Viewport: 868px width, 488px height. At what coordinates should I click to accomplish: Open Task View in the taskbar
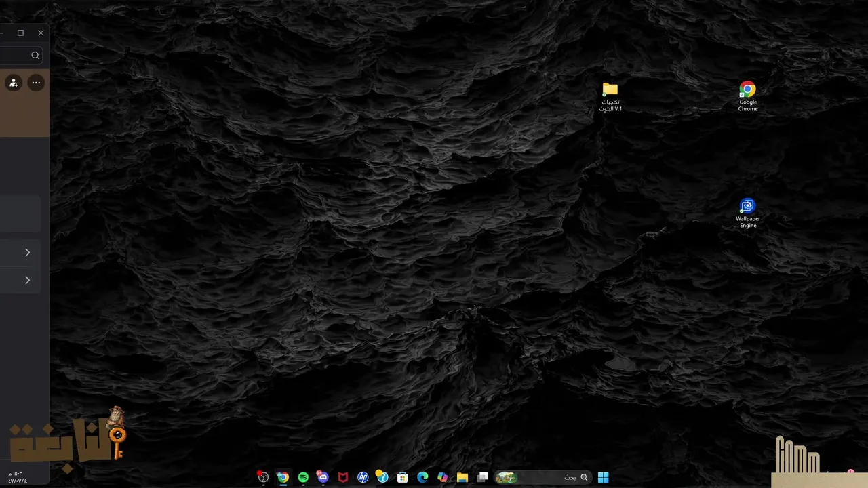483,477
